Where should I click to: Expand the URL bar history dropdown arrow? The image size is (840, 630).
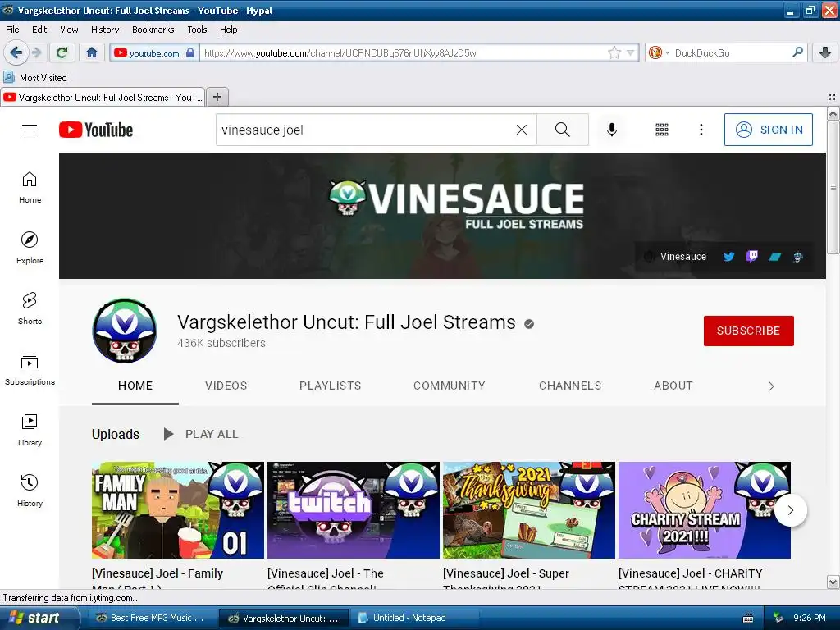(x=631, y=52)
